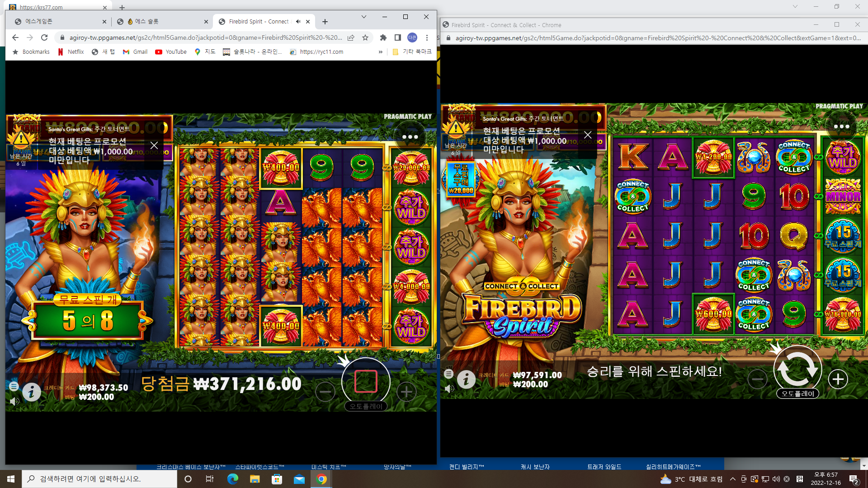Open Microsoft Store from the taskbar
Viewport: 868px width, 488px height.
(x=277, y=479)
